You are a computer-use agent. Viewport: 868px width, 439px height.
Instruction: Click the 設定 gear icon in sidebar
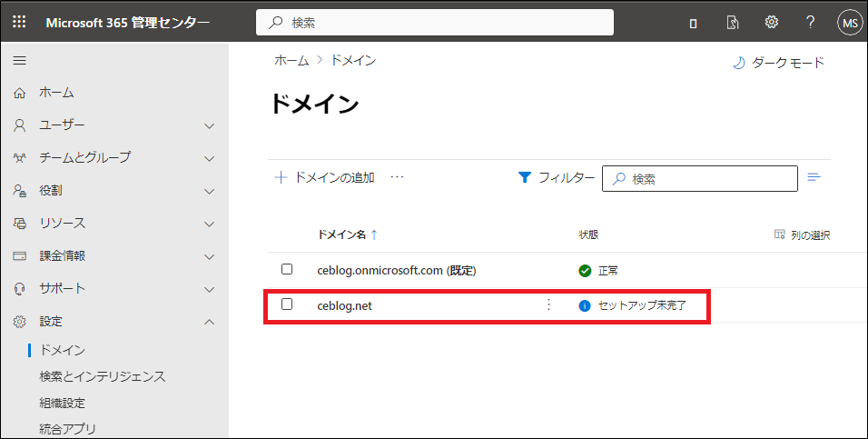click(x=19, y=322)
